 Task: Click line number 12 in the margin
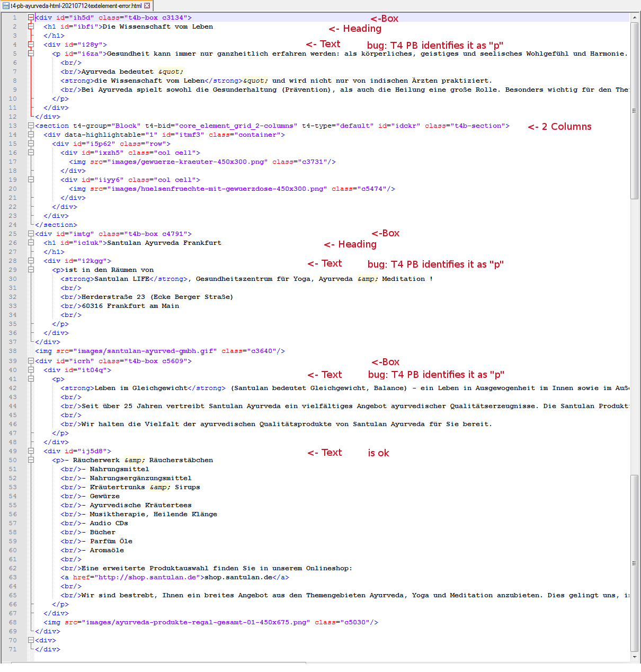pyautogui.click(x=12, y=117)
